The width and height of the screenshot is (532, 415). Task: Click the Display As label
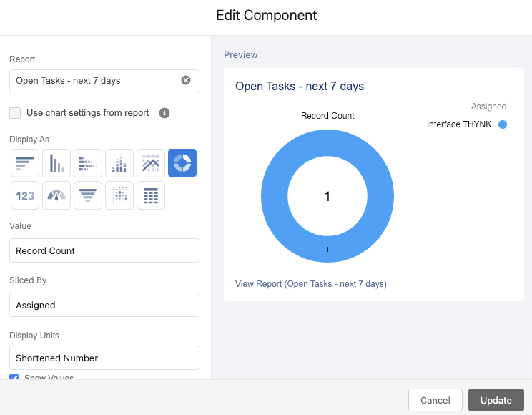click(x=29, y=140)
